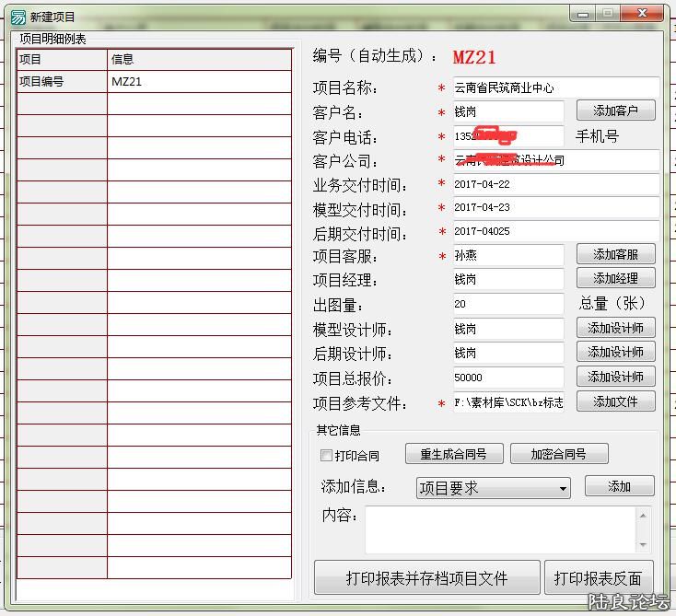
Task: Click the 添加经理 button
Action: point(615,278)
